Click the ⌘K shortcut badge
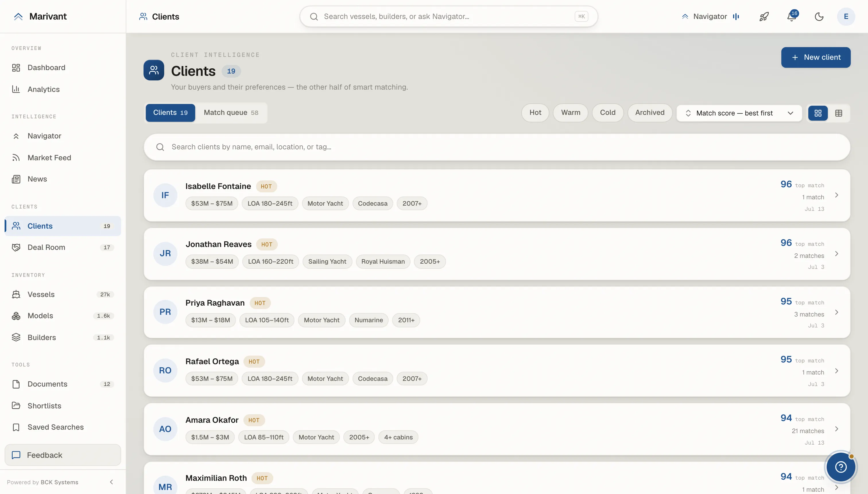The height and width of the screenshot is (494, 868). pyautogui.click(x=581, y=16)
